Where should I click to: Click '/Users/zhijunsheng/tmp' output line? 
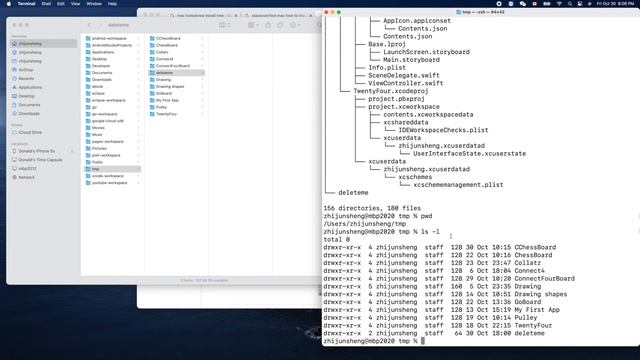[365, 224]
